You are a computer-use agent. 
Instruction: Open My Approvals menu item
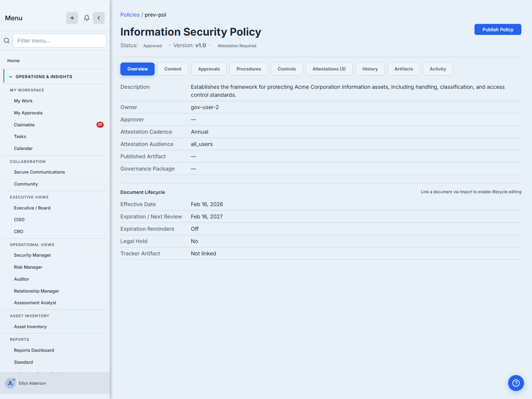pyautogui.click(x=28, y=113)
